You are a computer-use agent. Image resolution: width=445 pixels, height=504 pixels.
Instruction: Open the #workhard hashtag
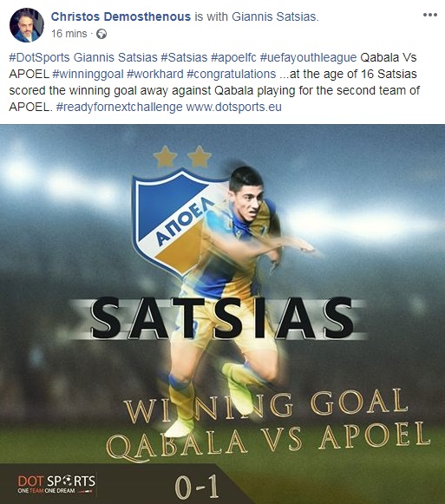tap(155, 74)
